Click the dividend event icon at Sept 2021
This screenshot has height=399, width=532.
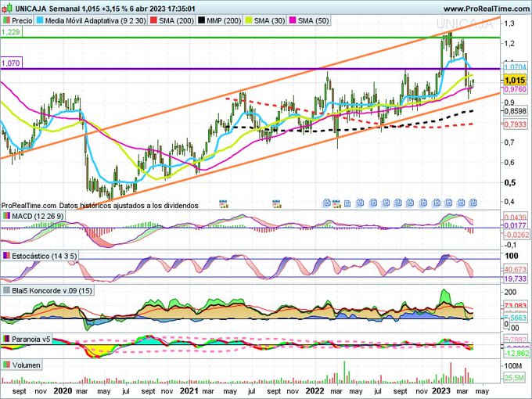coord(276,203)
